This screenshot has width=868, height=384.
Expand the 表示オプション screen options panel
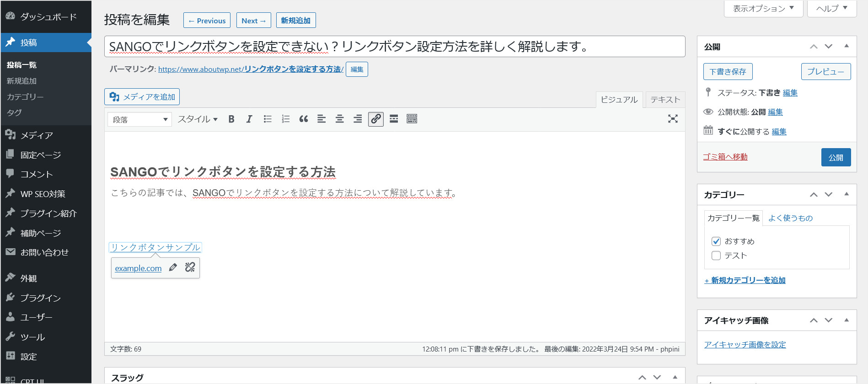click(x=763, y=8)
